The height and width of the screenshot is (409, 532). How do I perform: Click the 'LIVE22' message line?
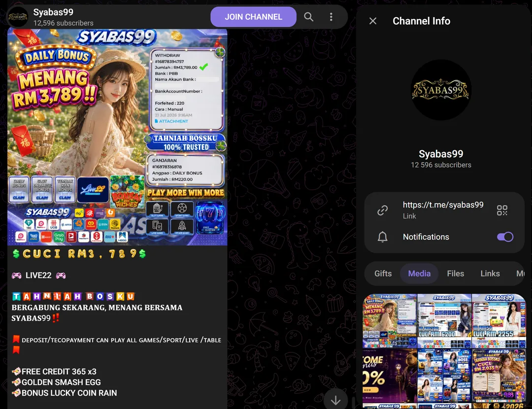38,275
